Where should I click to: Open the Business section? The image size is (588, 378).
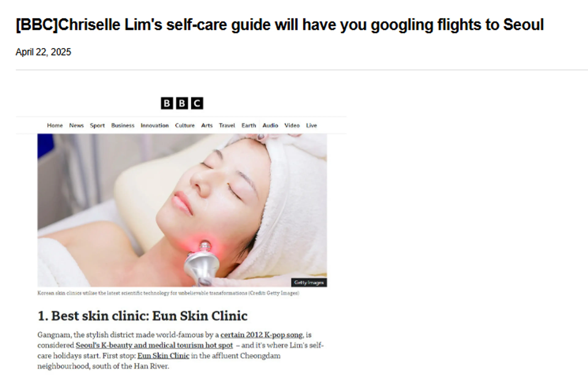click(x=123, y=125)
